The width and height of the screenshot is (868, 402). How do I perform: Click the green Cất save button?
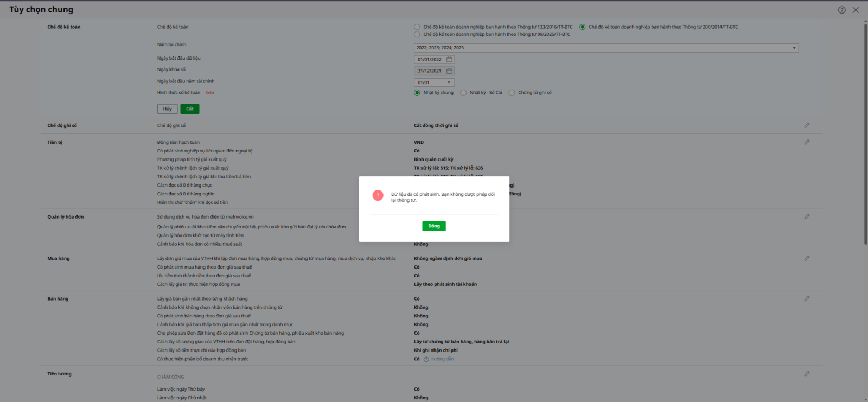190,109
